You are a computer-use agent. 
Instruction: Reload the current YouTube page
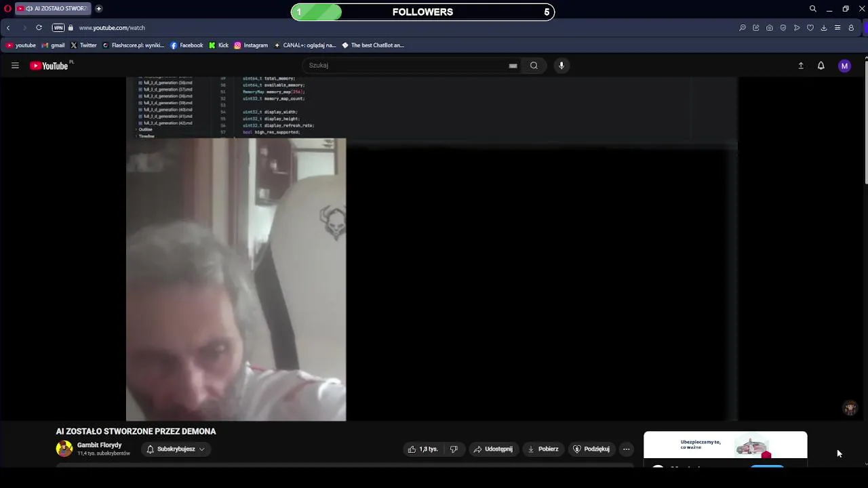39,28
